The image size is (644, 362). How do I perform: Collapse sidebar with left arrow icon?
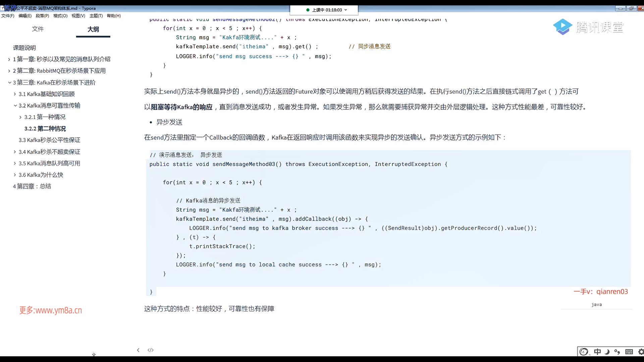pos(138,350)
